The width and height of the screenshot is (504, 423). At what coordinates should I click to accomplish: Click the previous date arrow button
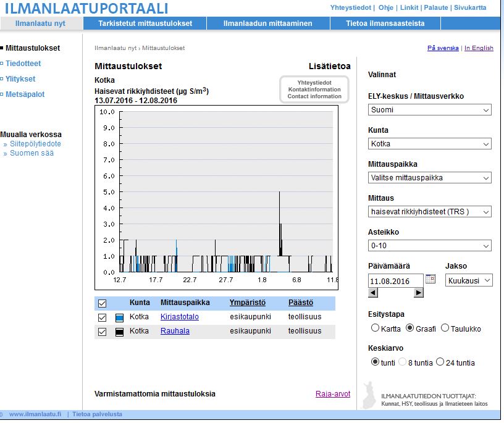point(373,293)
